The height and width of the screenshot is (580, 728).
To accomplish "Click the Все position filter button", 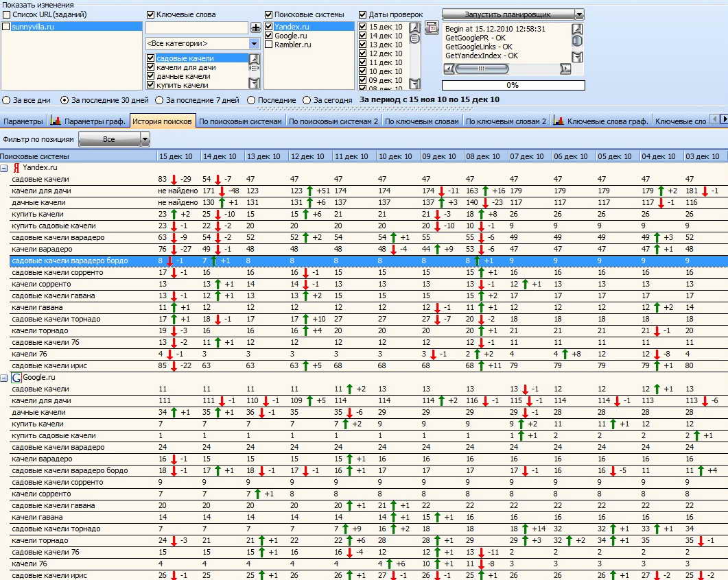I will [109, 139].
